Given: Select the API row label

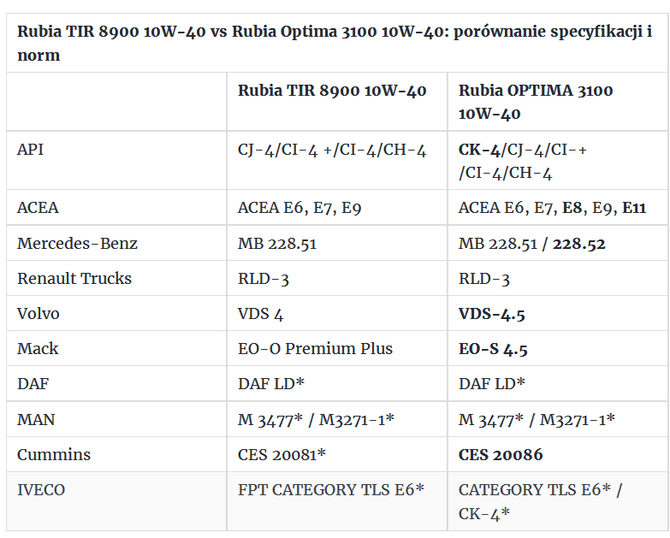Looking at the screenshot, I should pos(31,149).
